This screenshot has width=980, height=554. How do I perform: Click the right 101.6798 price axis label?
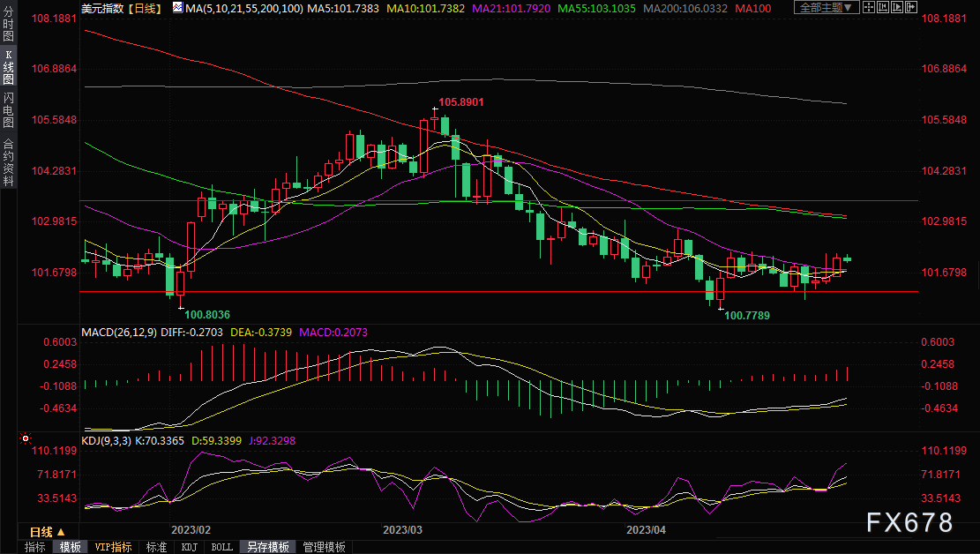pos(944,272)
